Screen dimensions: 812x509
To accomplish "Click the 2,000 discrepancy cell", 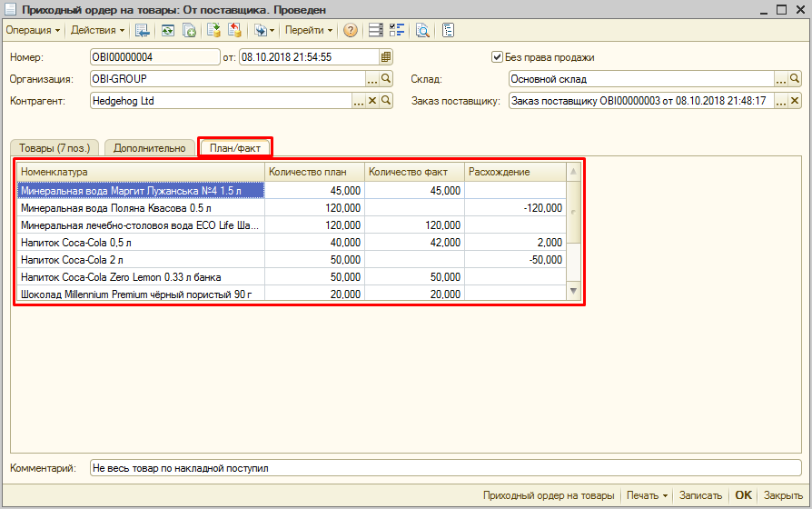I will (515, 243).
